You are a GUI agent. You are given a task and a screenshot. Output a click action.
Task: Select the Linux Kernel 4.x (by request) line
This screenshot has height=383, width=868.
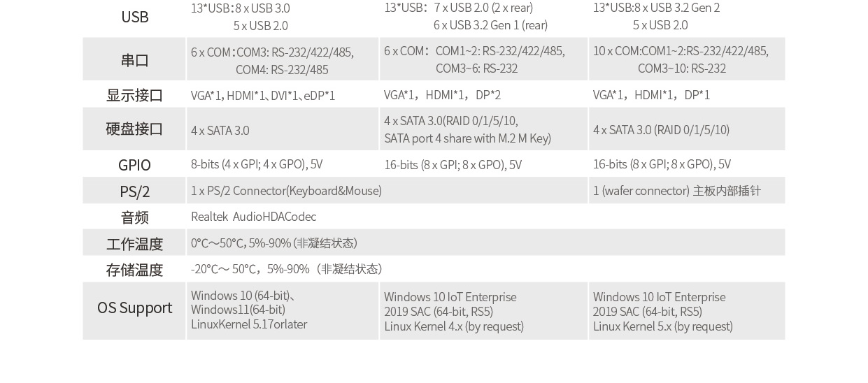[454, 326]
